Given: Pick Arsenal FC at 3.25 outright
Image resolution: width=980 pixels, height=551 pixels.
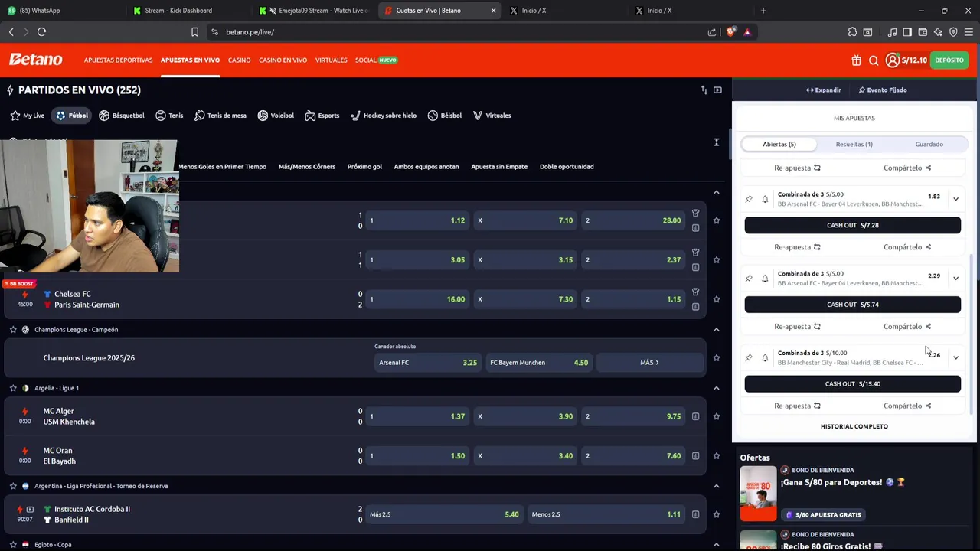Looking at the screenshot, I should pyautogui.click(x=427, y=363).
